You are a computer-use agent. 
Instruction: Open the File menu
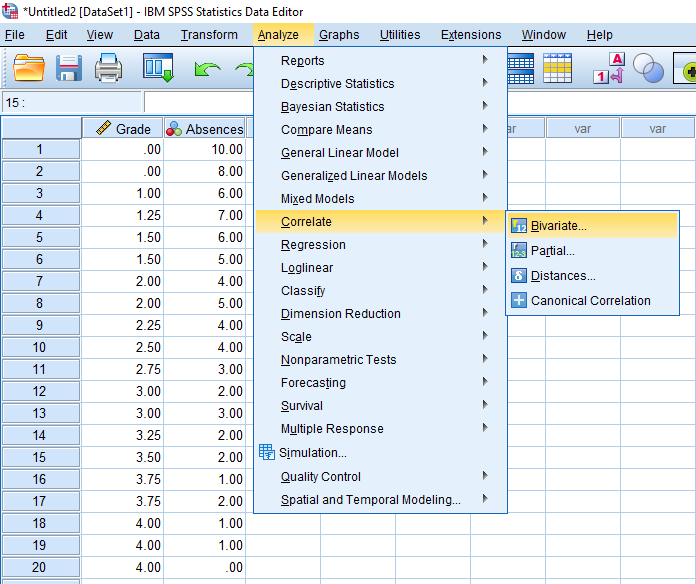click(x=15, y=35)
